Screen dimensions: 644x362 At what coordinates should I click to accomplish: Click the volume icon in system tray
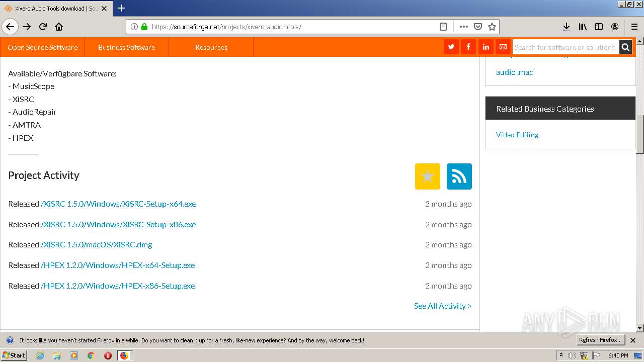point(572,355)
